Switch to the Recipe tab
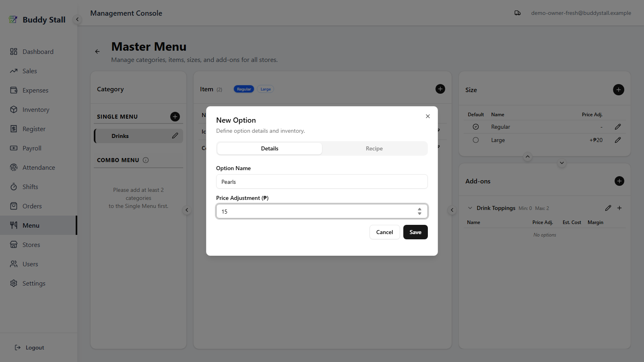Screen dimensions: 644x362 [x=374, y=148]
